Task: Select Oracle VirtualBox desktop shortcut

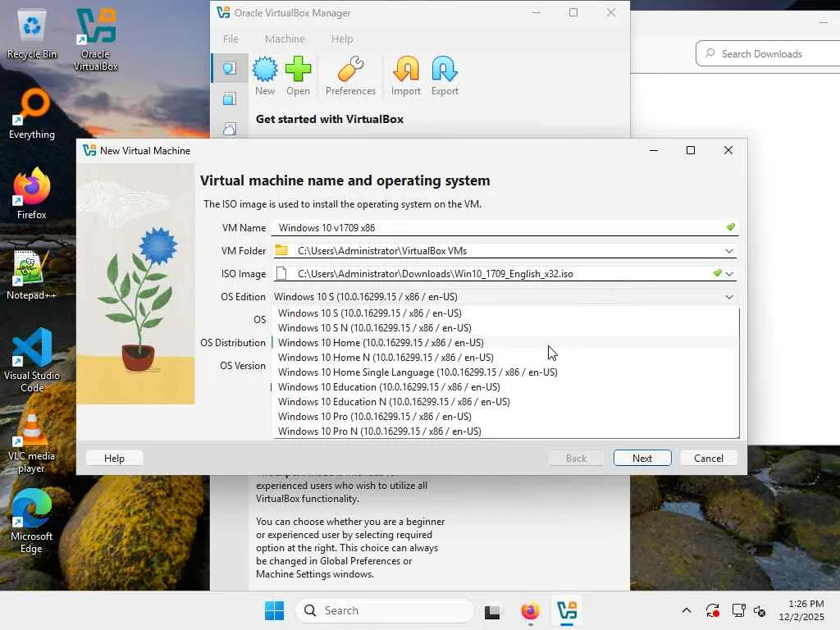Action: (95, 40)
